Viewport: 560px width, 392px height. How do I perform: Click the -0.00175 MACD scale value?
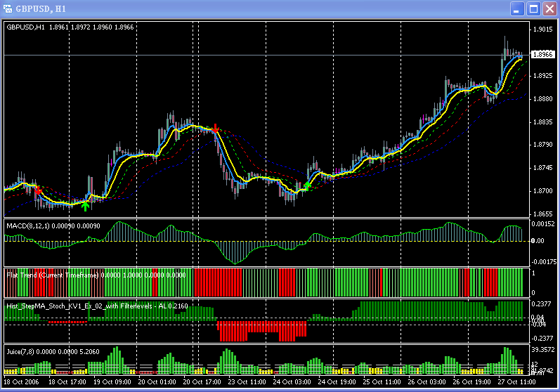[x=544, y=262]
